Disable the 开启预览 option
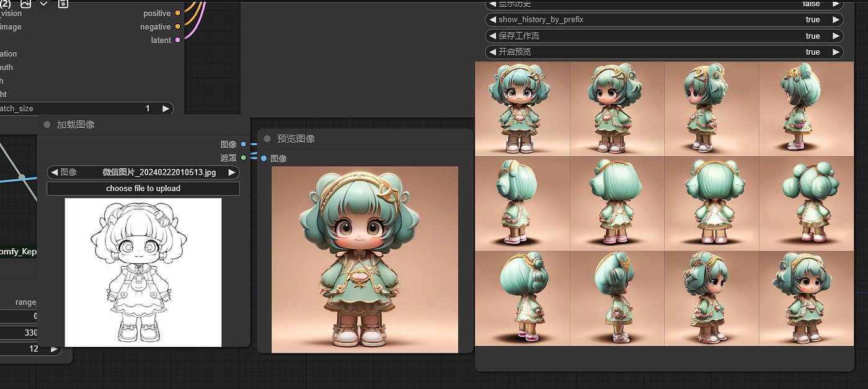 [664, 52]
